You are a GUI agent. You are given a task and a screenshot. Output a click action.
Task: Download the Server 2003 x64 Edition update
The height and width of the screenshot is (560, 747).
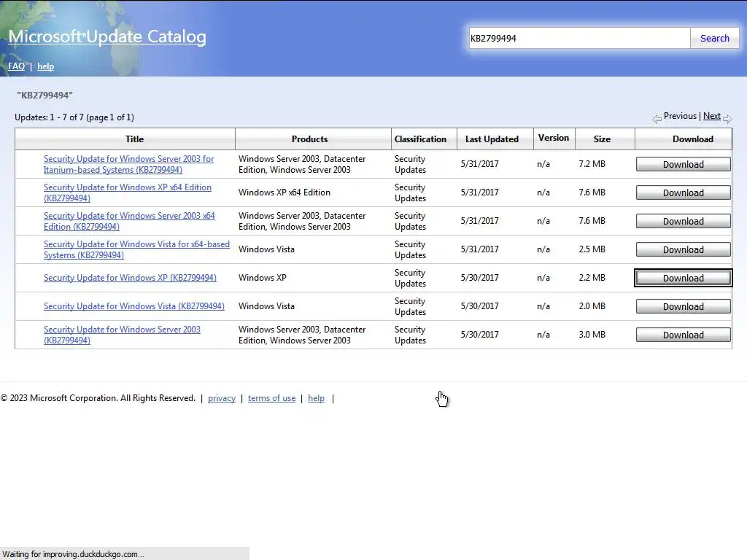tap(683, 221)
